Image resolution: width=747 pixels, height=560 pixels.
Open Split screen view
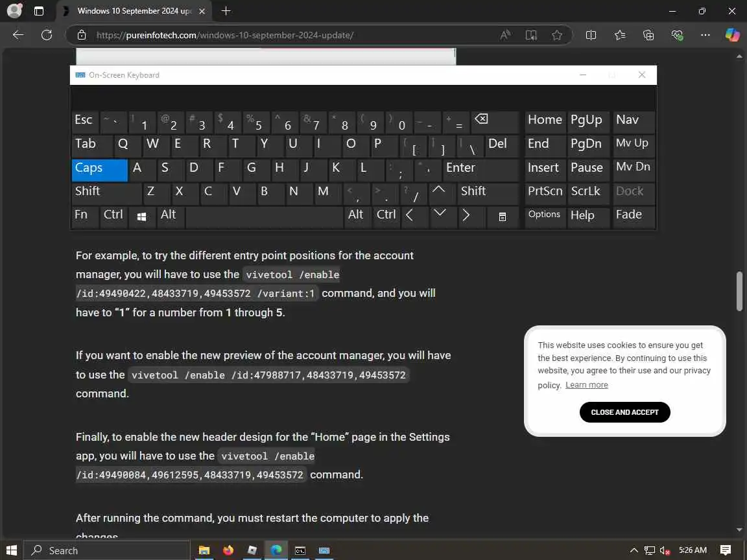[x=591, y=35]
